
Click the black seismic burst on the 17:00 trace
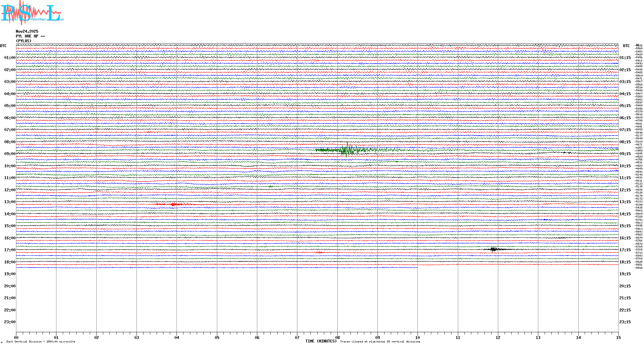pos(494,249)
